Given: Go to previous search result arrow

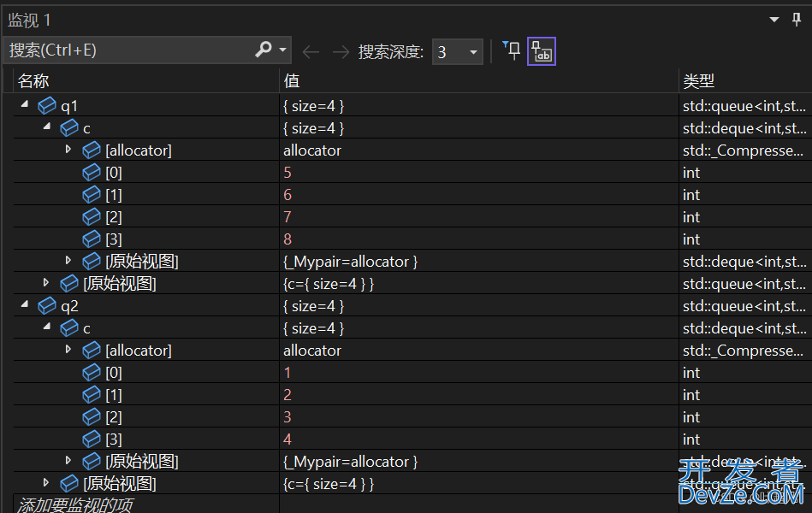Looking at the screenshot, I should point(311,52).
